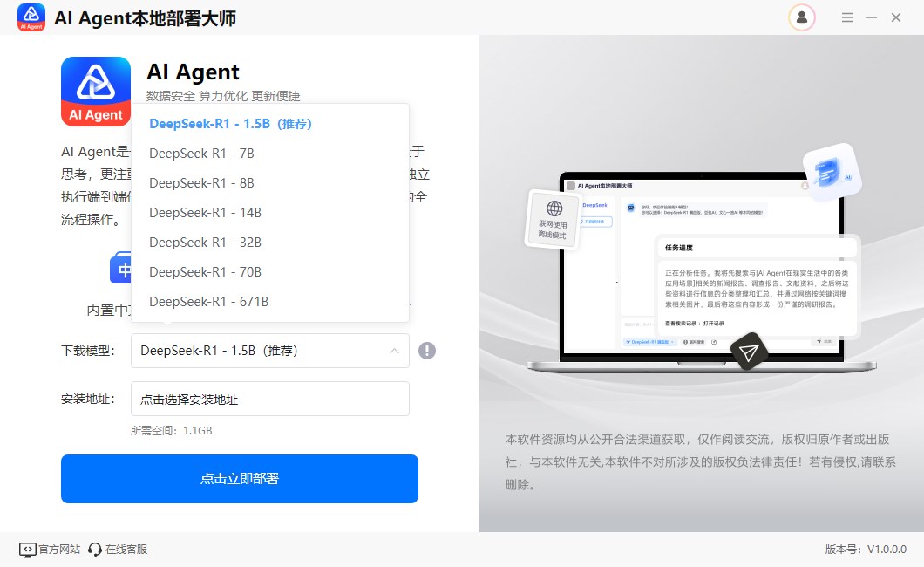924x567 pixels.
Task: Open the user account avatar icon
Action: 801,17
